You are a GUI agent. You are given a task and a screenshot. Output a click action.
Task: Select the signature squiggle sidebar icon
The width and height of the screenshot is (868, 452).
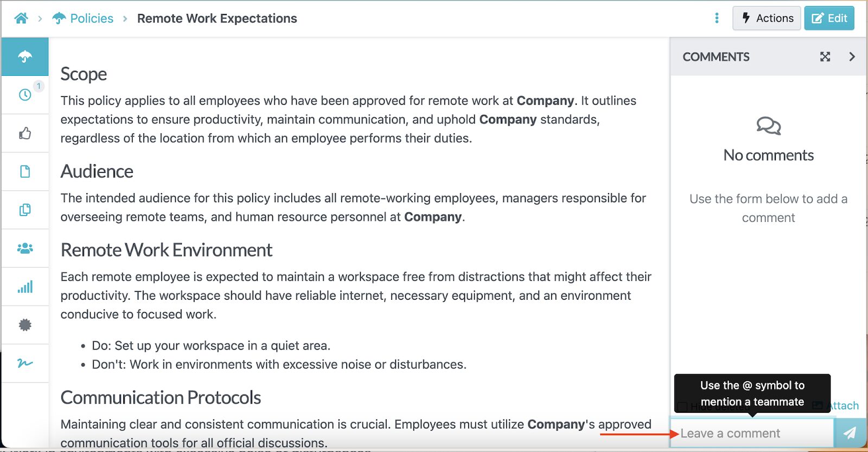tap(25, 364)
